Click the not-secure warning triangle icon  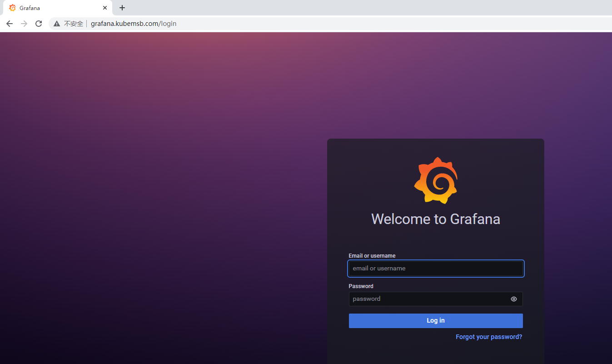click(x=57, y=24)
